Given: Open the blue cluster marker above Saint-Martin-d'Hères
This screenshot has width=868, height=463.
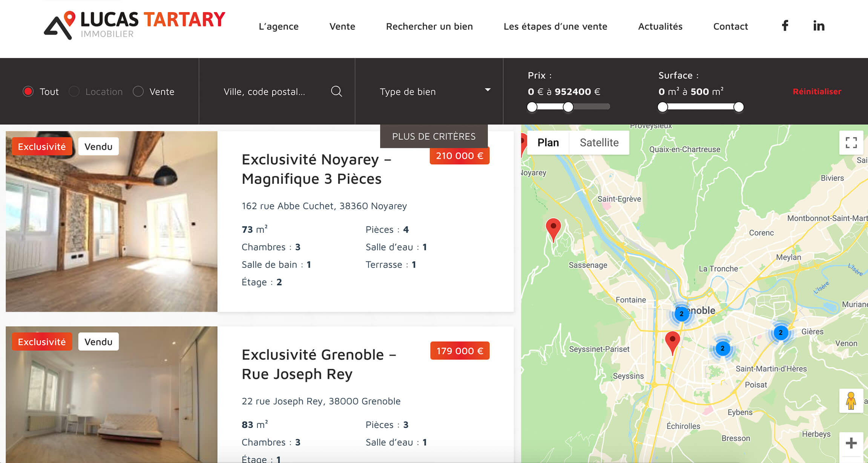Looking at the screenshot, I should click(x=722, y=348).
